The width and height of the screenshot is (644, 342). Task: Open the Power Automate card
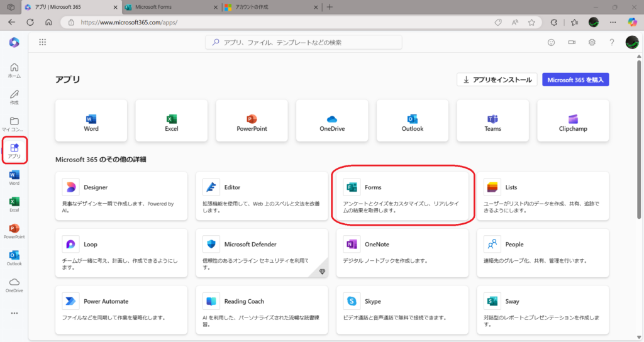click(121, 310)
